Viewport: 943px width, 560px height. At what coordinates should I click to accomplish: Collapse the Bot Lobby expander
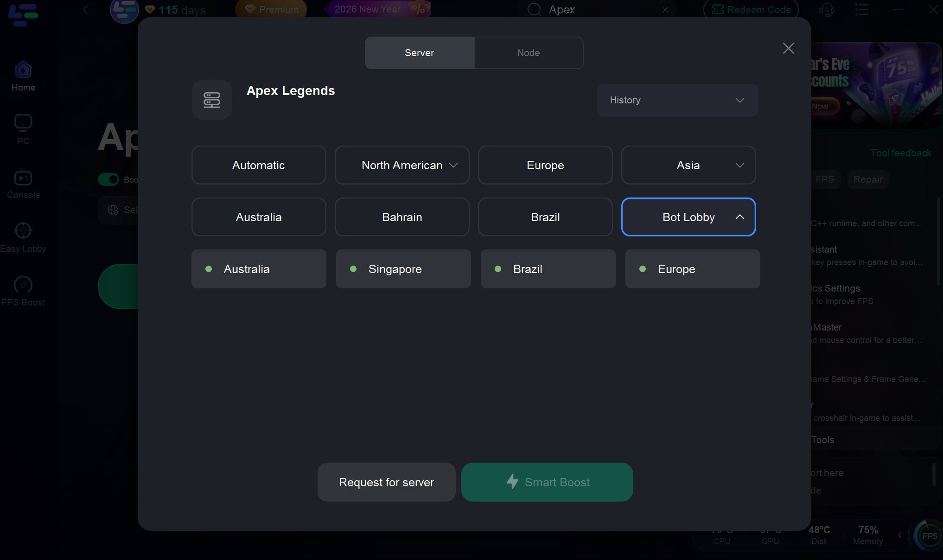point(739,217)
